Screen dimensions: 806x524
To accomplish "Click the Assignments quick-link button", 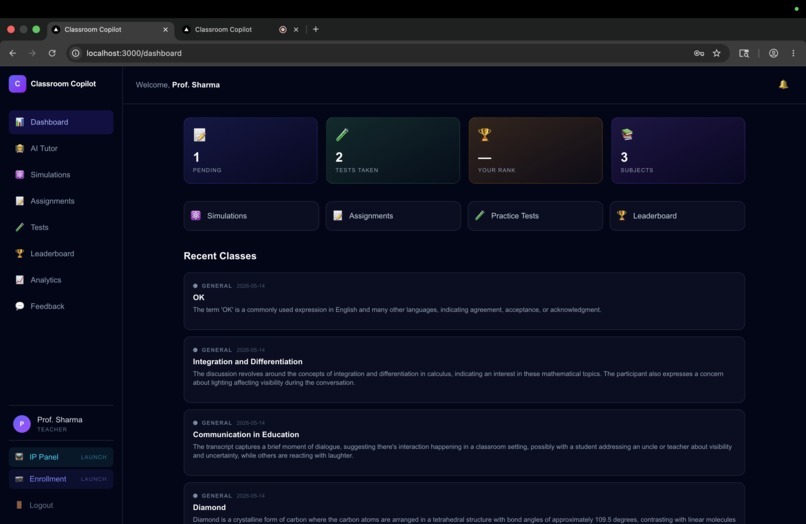I will tap(393, 215).
